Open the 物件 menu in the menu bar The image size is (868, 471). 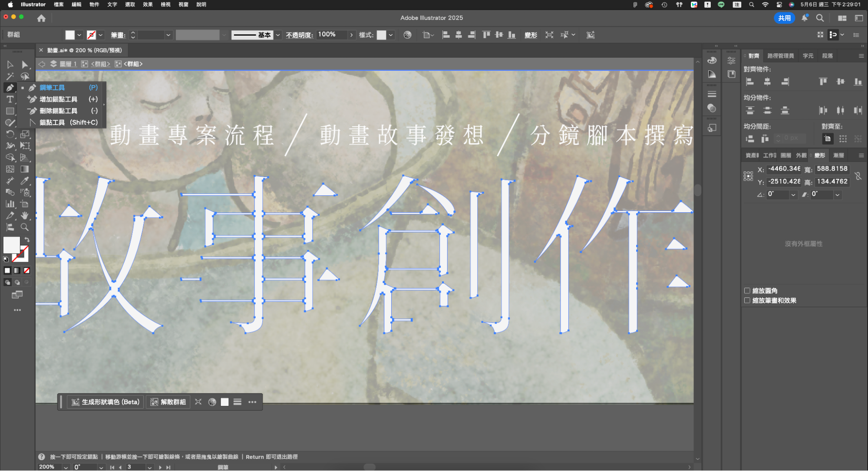tap(94, 4)
